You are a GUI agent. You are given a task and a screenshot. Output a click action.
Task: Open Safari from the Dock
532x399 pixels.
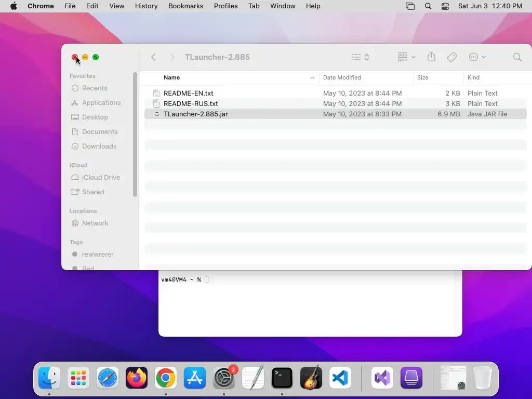click(x=108, y=378)
